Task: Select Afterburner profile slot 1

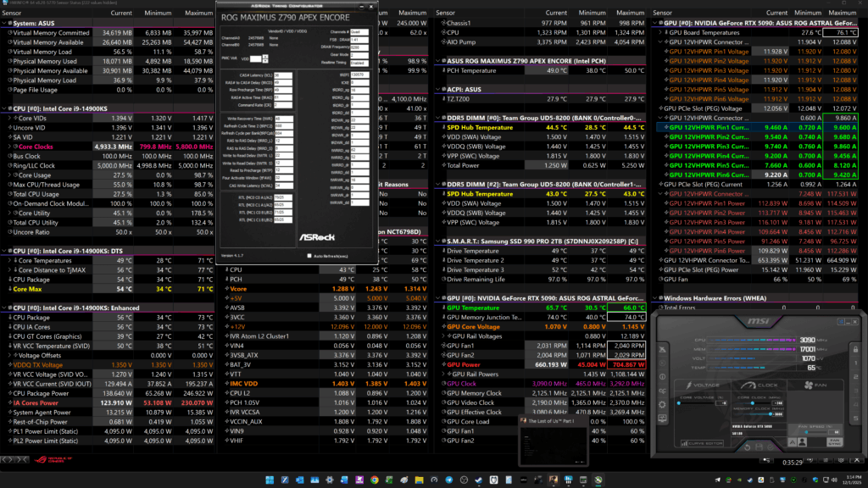Action: 856,363
